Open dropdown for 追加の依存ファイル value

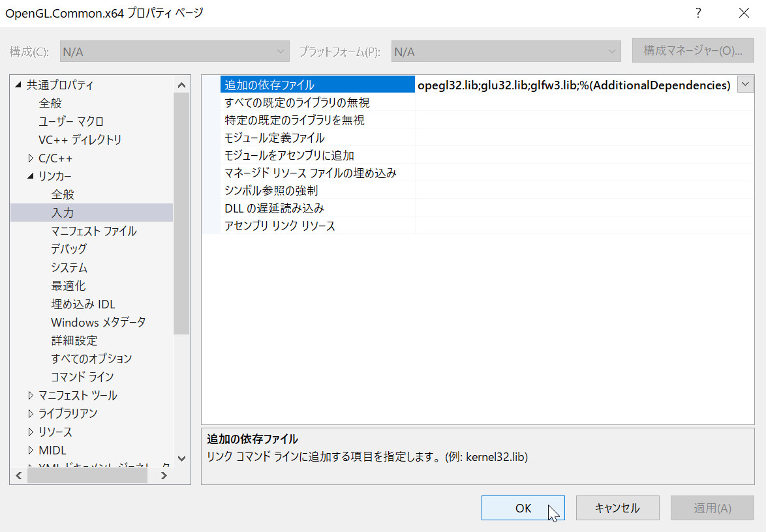tap(745, 85)
